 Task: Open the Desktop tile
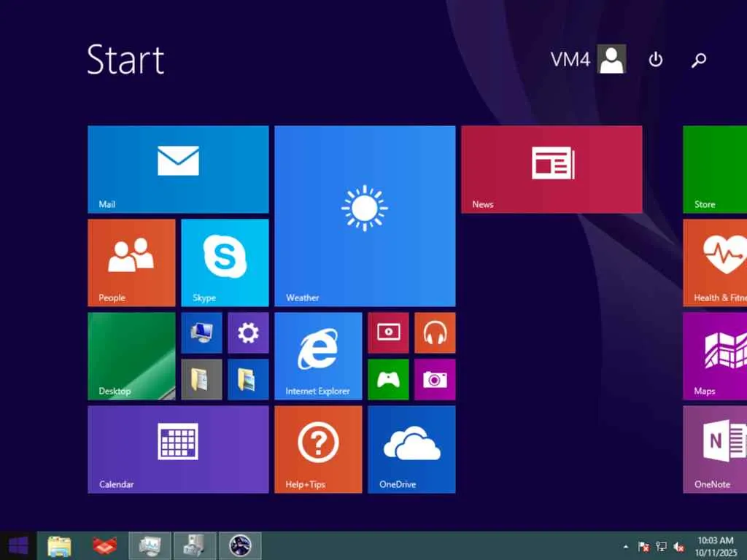[x=131, y=356]
